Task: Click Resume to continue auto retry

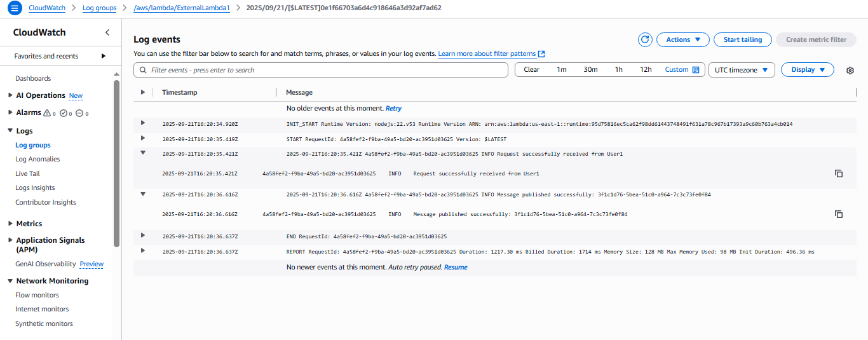Action: pyautogui.click(x=456, y=268)
